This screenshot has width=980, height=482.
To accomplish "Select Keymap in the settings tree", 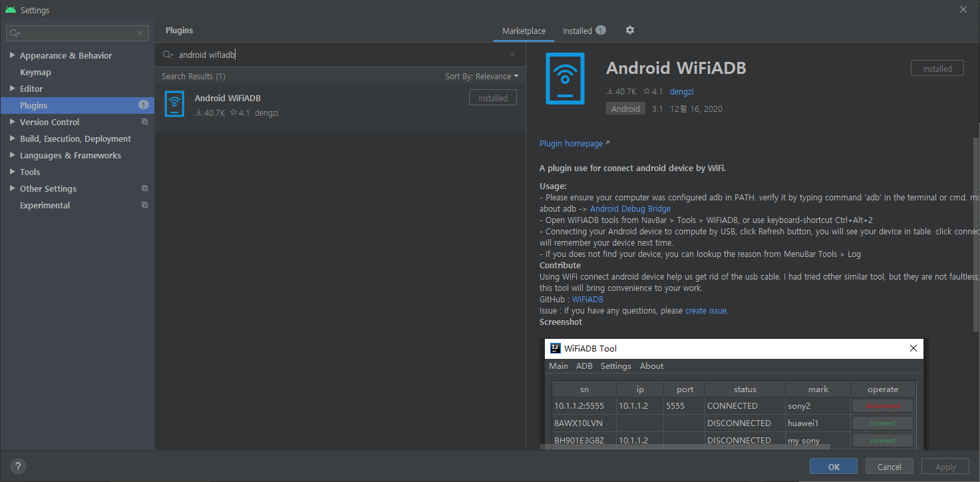I will [x=35, y=72].
